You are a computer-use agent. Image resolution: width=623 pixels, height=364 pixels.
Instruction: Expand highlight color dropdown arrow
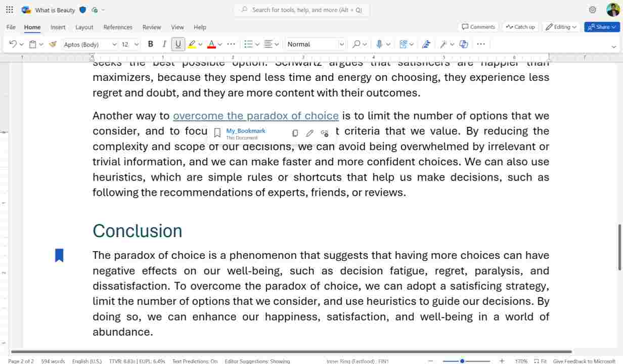[x=200, y=44]
